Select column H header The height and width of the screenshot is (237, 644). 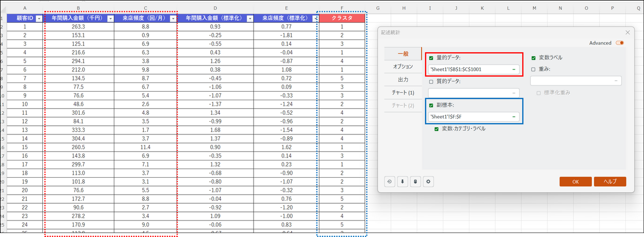click(x=404, y=8)
